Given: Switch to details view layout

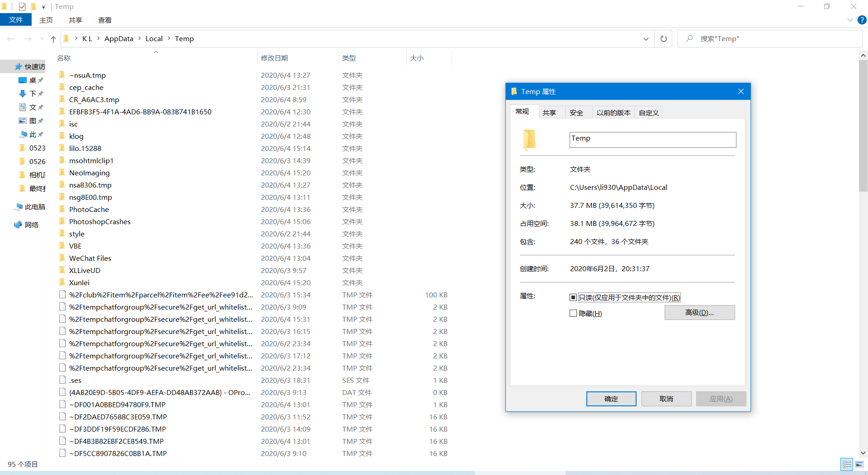Looking at the screenshot, I should tap(847, 464).
